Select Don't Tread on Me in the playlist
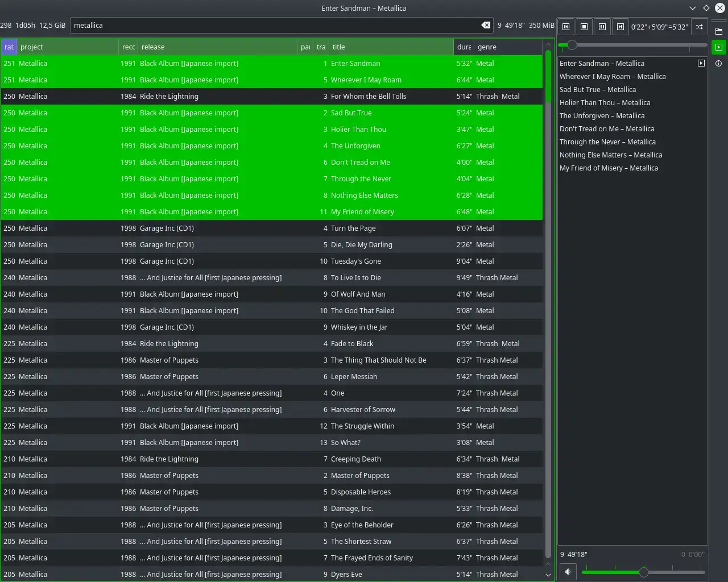The height and width of the screenshot is (582, 728). click(x=632, y=128)
